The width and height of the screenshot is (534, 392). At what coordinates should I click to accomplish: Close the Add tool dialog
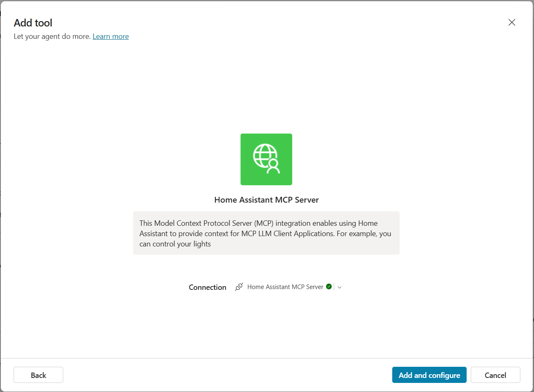[512, 22]
